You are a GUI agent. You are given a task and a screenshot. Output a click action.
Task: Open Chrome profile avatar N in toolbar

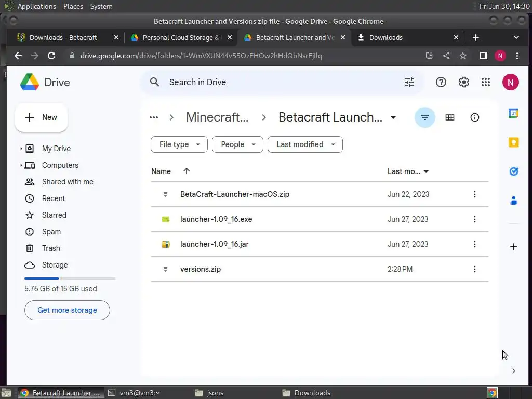coord(500,56)
